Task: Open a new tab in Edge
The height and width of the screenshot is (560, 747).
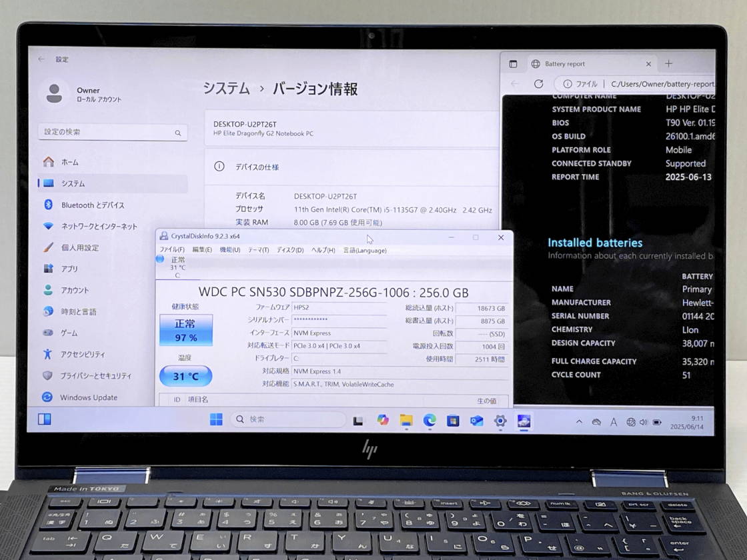Action: (669, 63)
